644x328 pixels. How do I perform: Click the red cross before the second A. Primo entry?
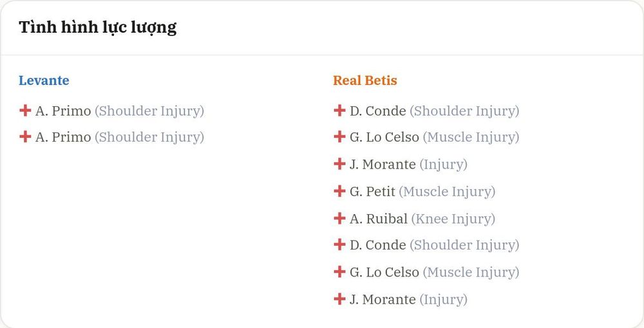pos(25,136)
